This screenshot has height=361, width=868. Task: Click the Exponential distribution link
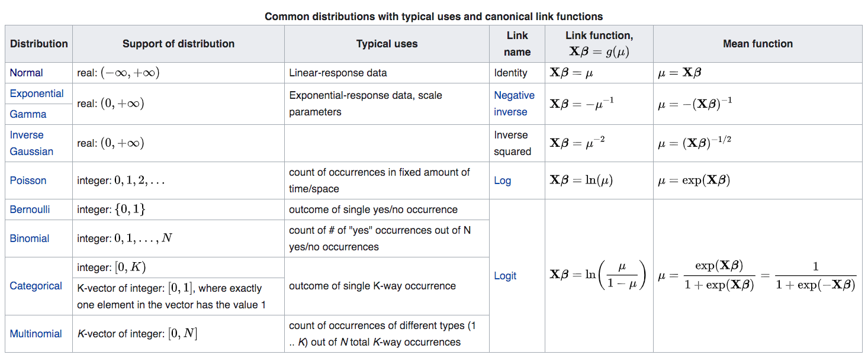(x=37, y=94)
